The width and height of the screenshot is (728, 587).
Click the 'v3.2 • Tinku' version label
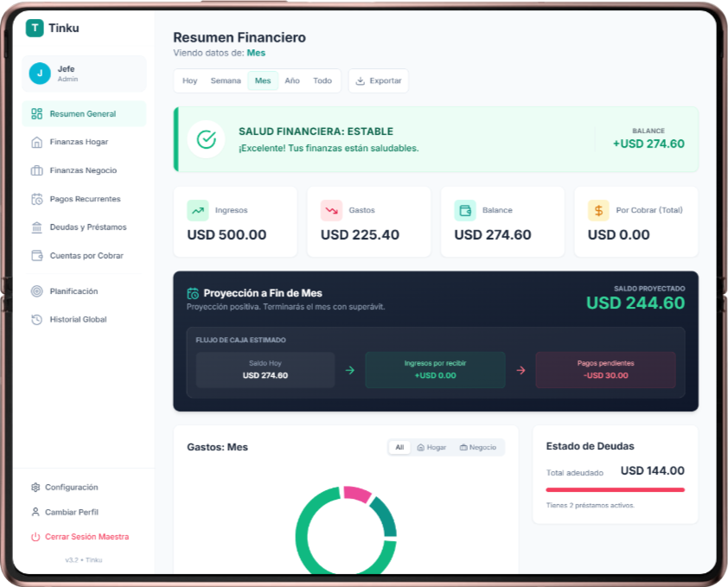(84, 560)
